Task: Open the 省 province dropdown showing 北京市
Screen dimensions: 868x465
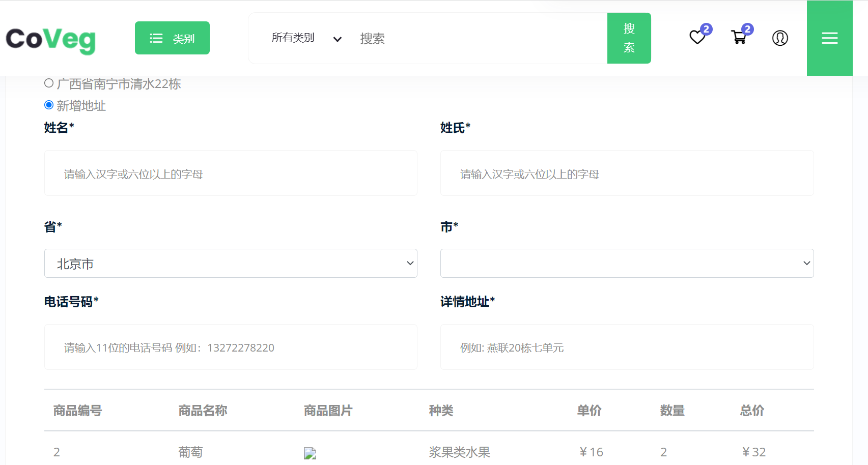Action: (231, 264)
